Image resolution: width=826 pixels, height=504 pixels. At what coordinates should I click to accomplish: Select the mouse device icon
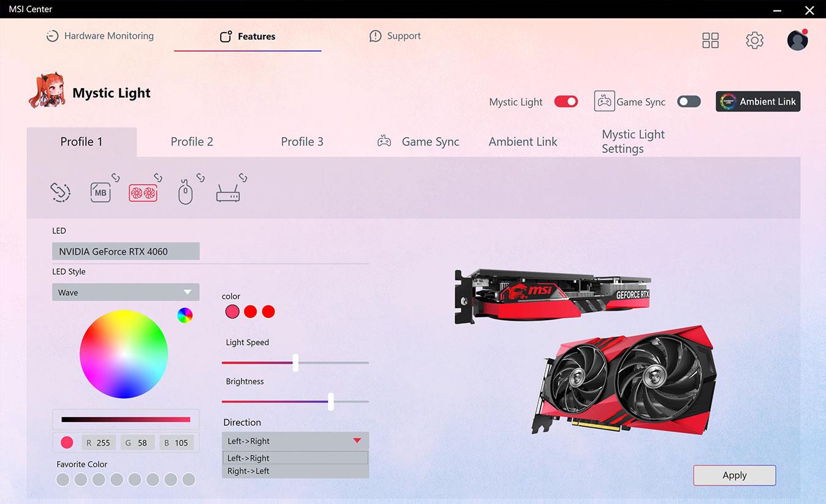(185, 192)
